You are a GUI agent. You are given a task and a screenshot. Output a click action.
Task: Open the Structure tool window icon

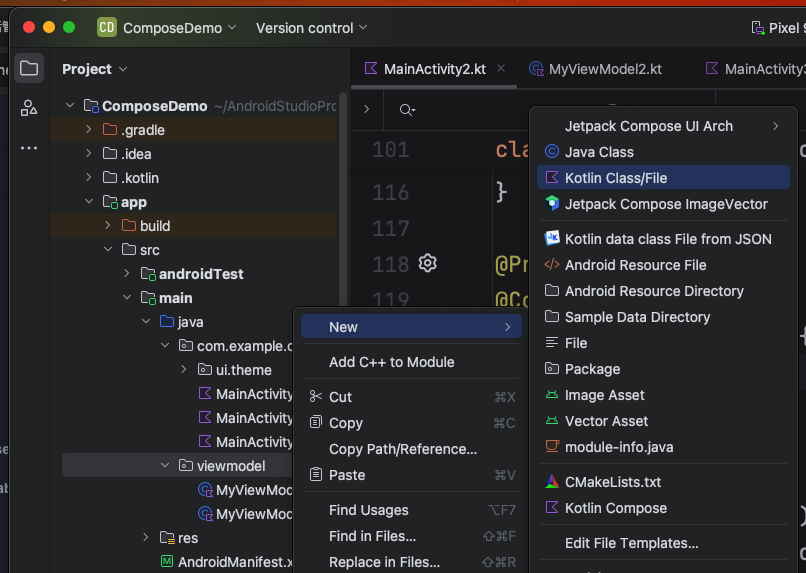click(29, 108)
